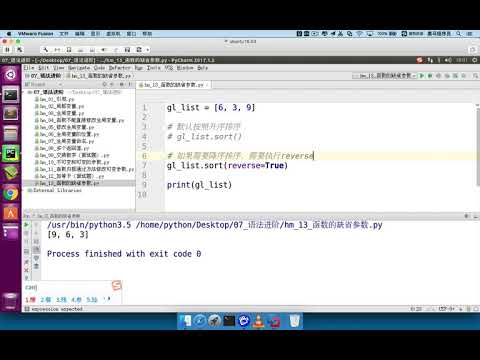Rerun program using Run window green arrow
480x360 pixels.
pos(27,225)
